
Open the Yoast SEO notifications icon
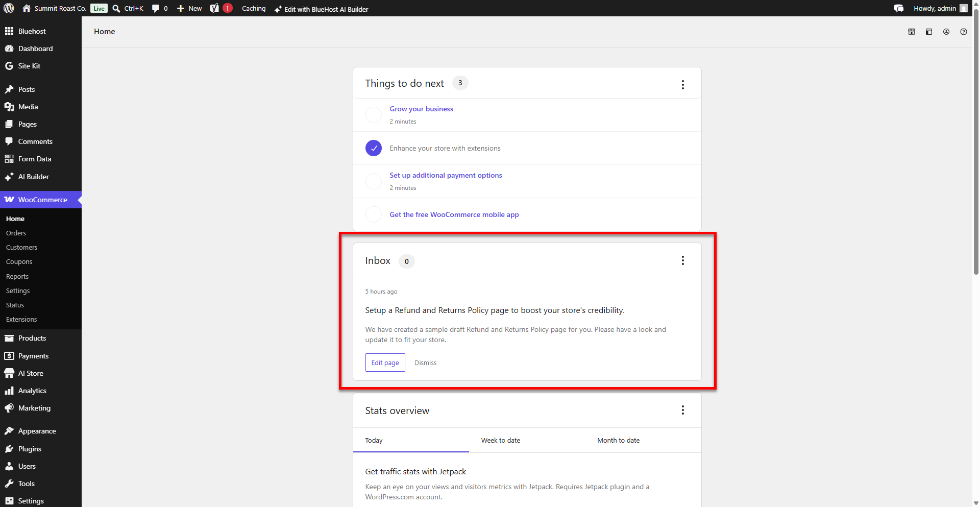(214, 8)
